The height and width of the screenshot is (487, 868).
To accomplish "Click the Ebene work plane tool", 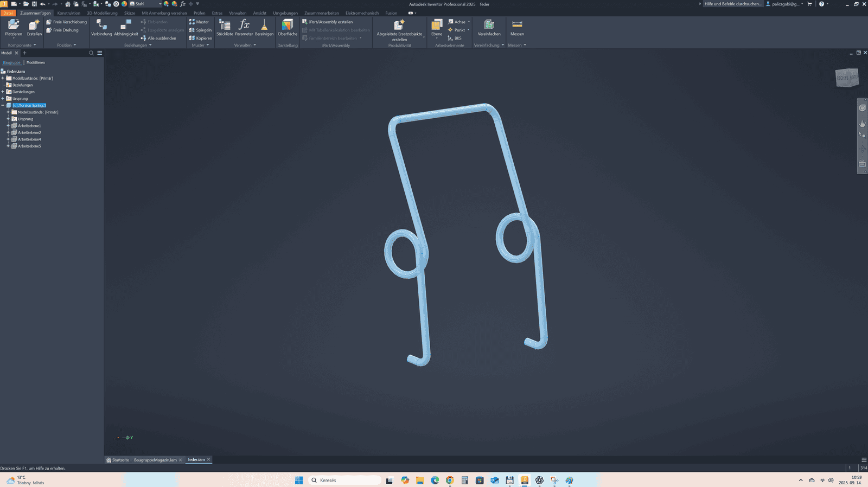I will click(437, 28).
